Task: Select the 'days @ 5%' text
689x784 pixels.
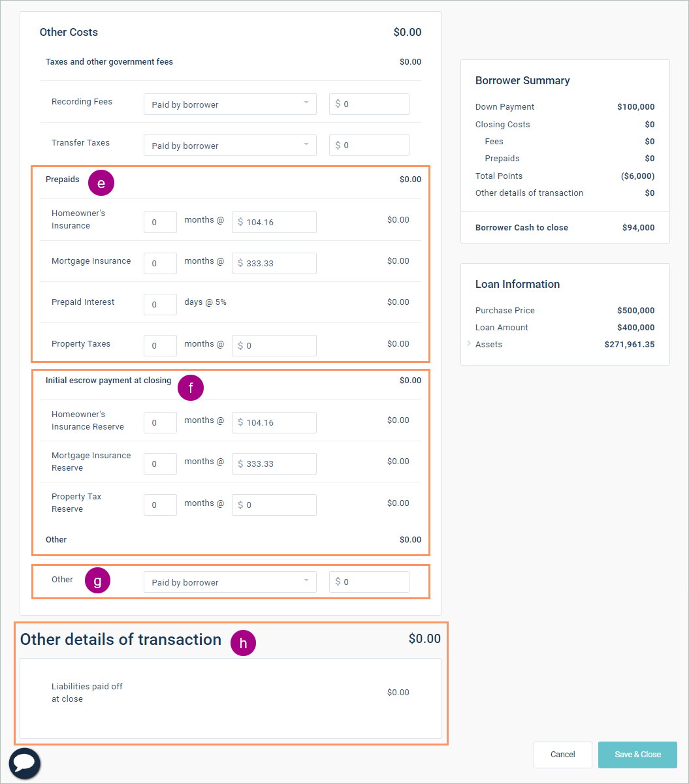Action: (205, 302)
